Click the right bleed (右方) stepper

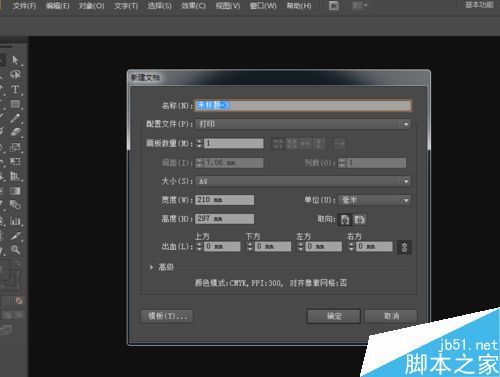351,247
